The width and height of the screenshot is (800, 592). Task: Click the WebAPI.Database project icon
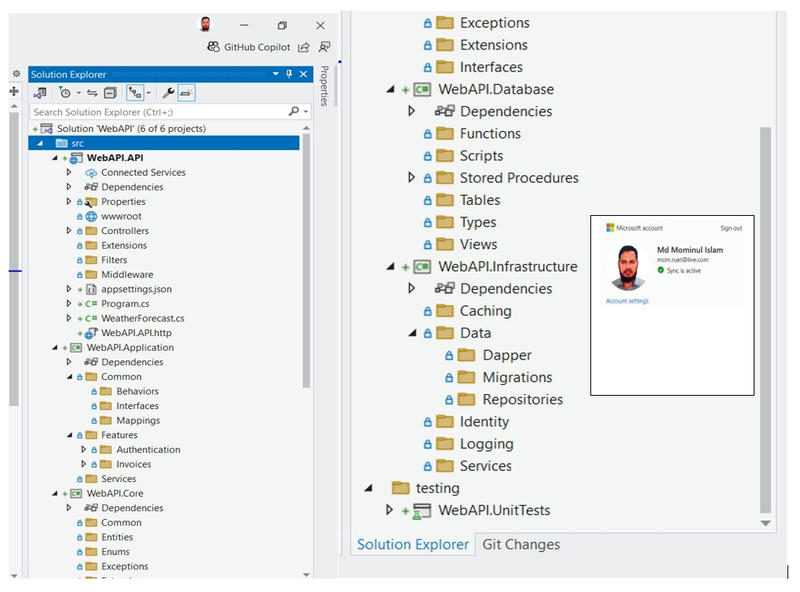point(422,90)
